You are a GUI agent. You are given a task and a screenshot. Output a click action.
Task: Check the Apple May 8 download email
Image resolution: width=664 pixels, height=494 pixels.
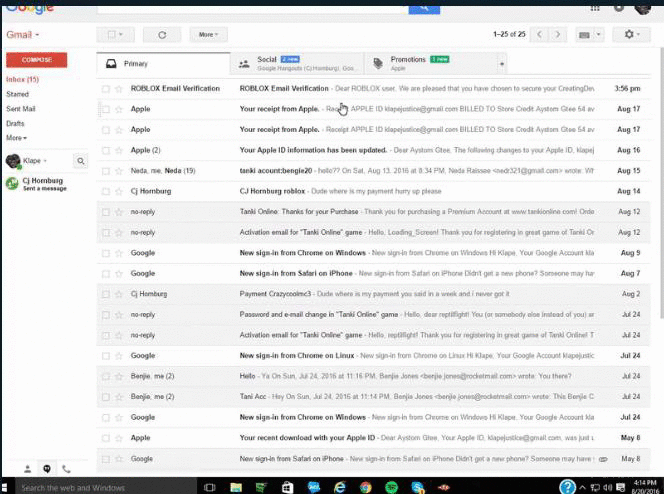click(106, 439)
